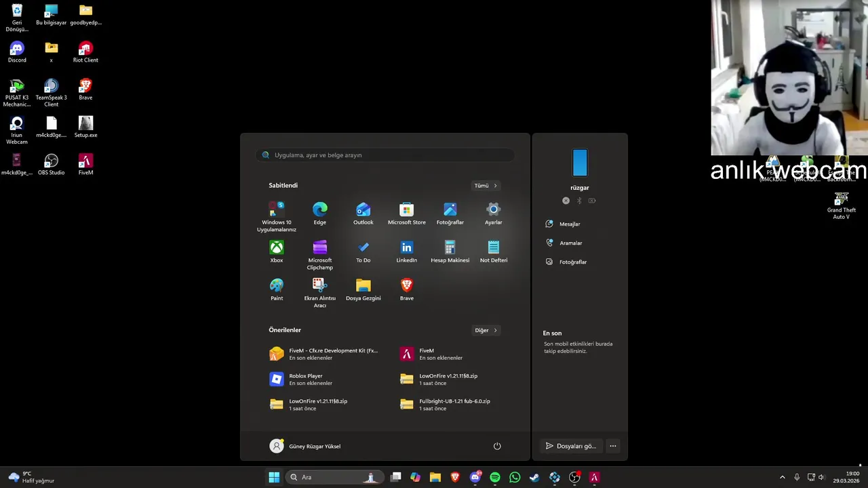Launch the To Do app
The width and height of the screenshot is (868, 488).
(363, 251)
